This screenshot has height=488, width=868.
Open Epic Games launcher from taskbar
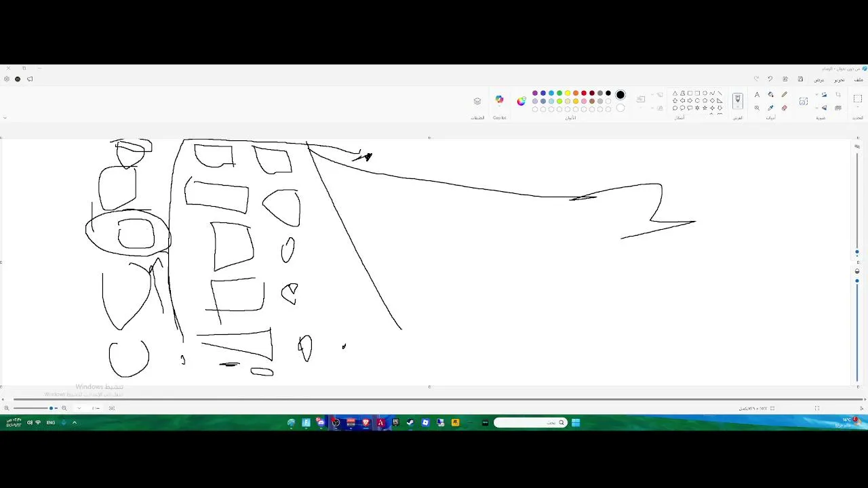tap(395, 423)
